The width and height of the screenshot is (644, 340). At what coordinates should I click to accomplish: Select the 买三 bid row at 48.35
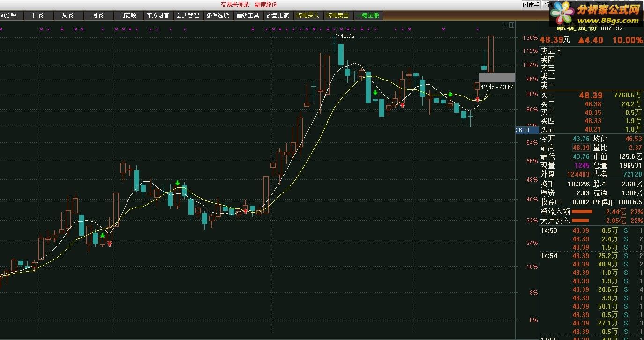pos(592,112)
